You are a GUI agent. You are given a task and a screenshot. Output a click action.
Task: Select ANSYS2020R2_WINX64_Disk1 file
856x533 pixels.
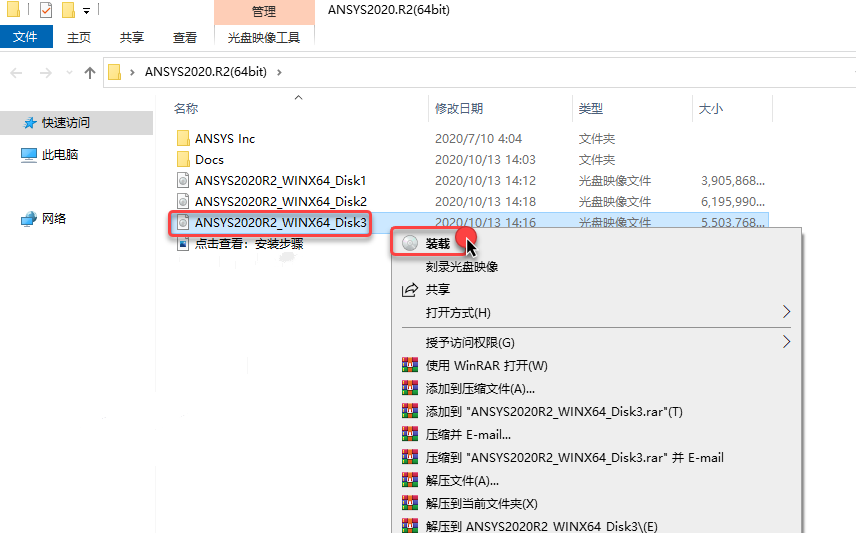pyautogui.click(x=281, y=181)
